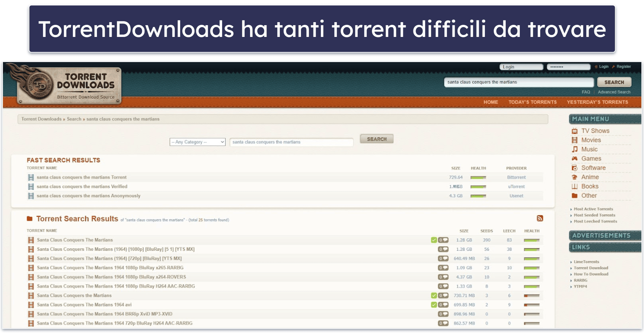Click the '898.96 MB' size cell
The image size is (644, 334).
point(464,314)
